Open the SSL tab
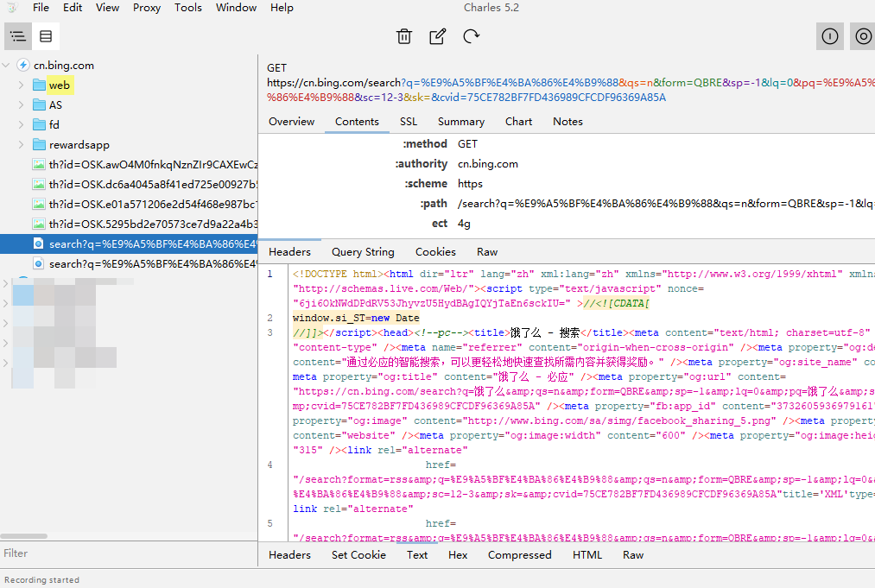Image resolution: width=875 pixels, height=588 pixels. click(x=409, y=122)
